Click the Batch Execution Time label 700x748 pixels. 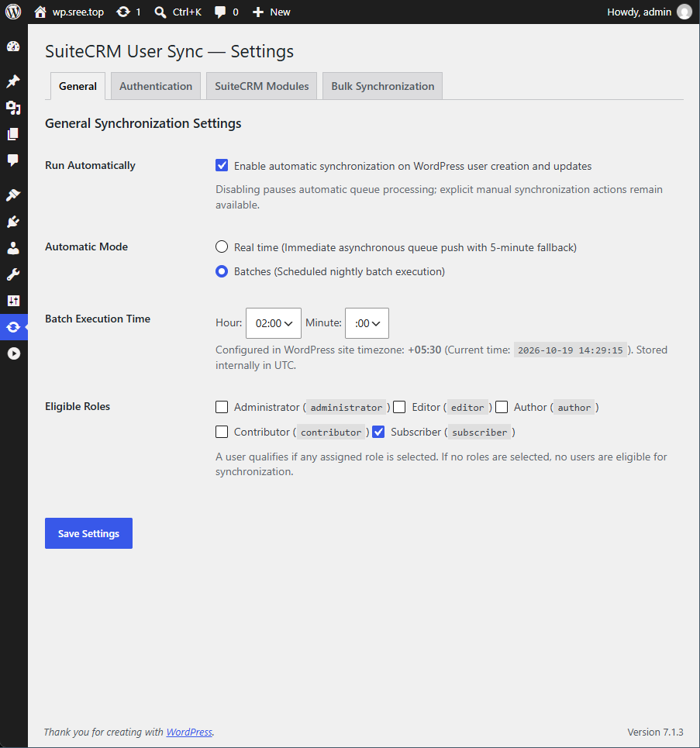tap(98, 319)
